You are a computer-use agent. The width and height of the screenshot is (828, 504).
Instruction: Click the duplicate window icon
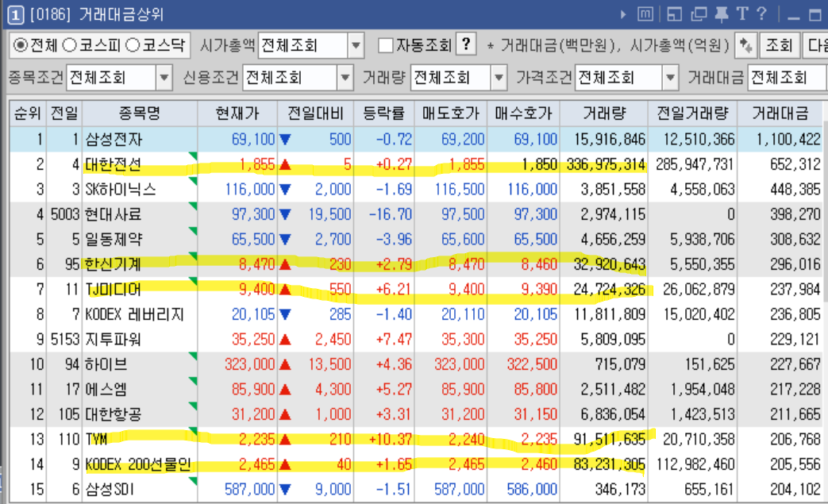pyautogui.click(x=699, y=14)
